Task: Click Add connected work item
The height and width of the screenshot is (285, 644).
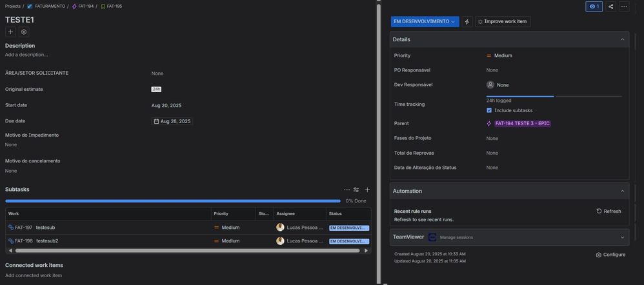Action: point(34,275)
